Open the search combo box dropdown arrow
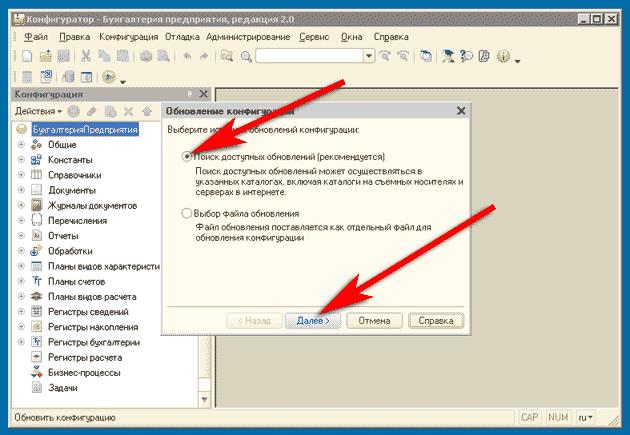The height and width of the screenshot is (435, 630). coord(369,57)
